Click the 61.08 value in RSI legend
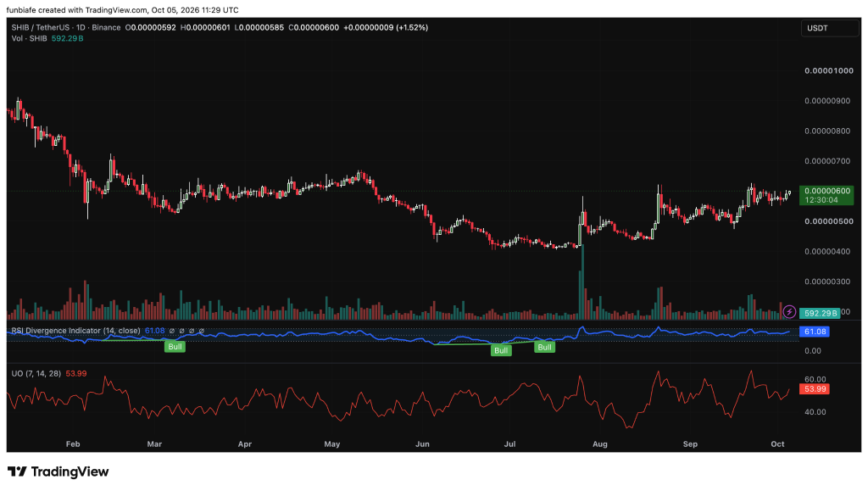 click(x=155, y=331)
